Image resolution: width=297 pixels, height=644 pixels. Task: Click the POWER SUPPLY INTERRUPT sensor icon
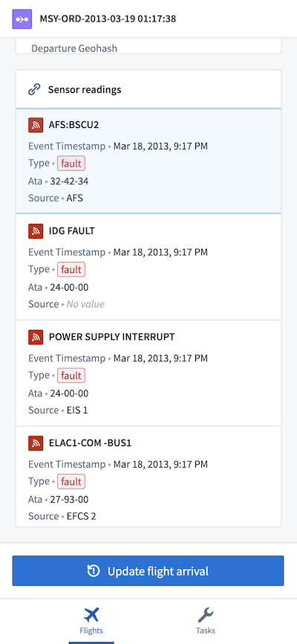point(36,337)
